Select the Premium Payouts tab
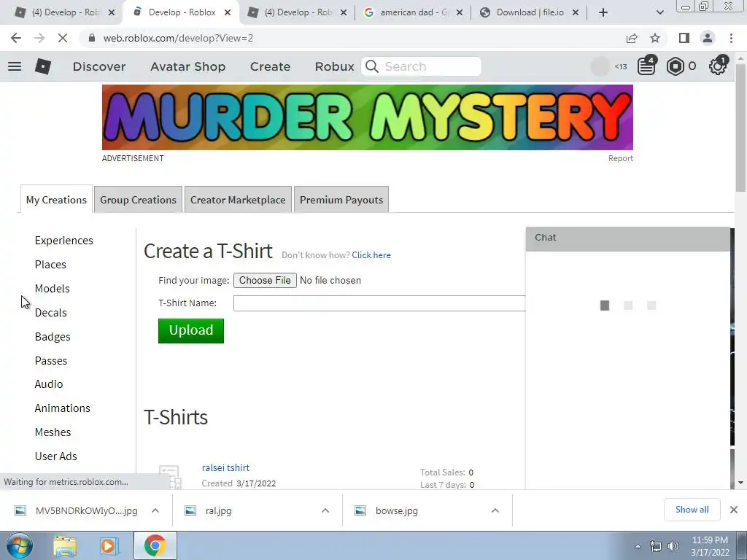The height and width of the screenshot is (560, 747). pyautogui.click(x=341, y=200)
